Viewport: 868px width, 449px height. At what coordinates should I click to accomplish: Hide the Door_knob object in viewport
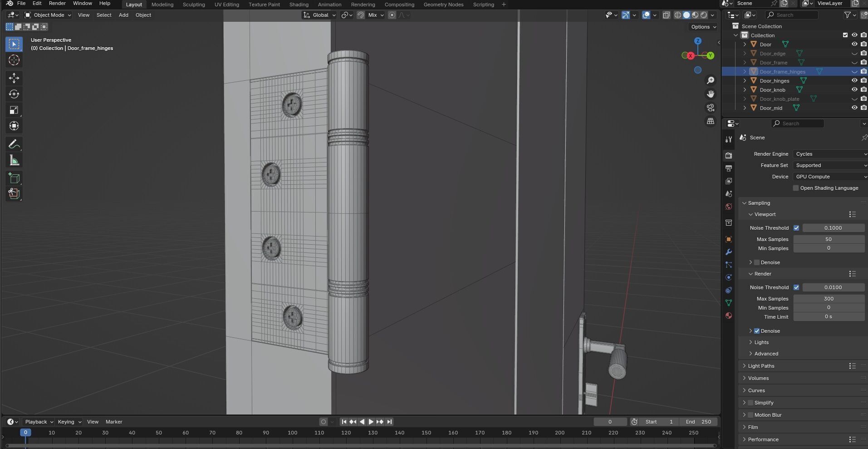(x=854, y=89)
